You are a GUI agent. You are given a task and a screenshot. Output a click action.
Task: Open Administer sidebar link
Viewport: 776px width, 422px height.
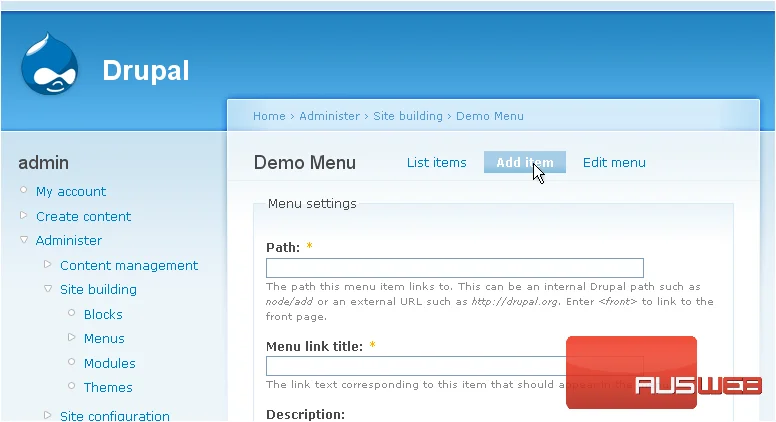69,240
